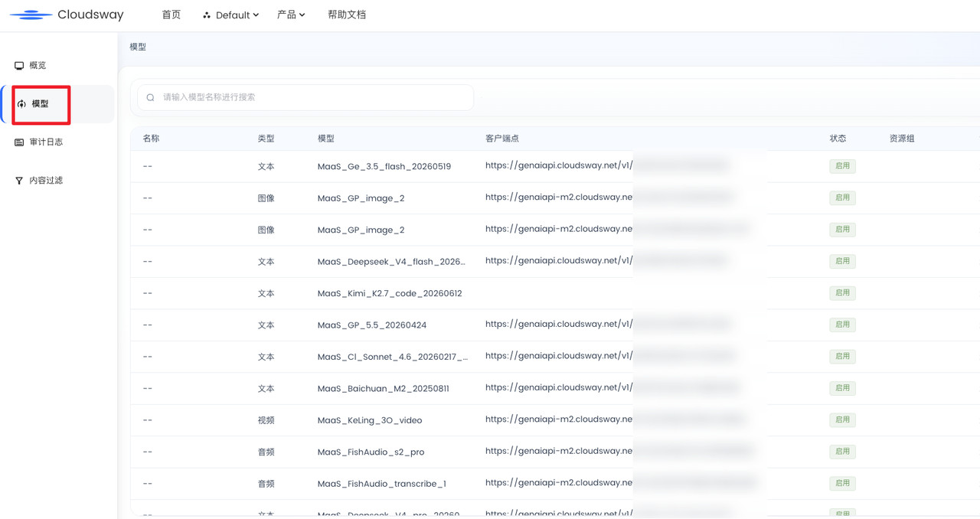
Task: Click the Cloudsway logo
Action: [67, 15]
